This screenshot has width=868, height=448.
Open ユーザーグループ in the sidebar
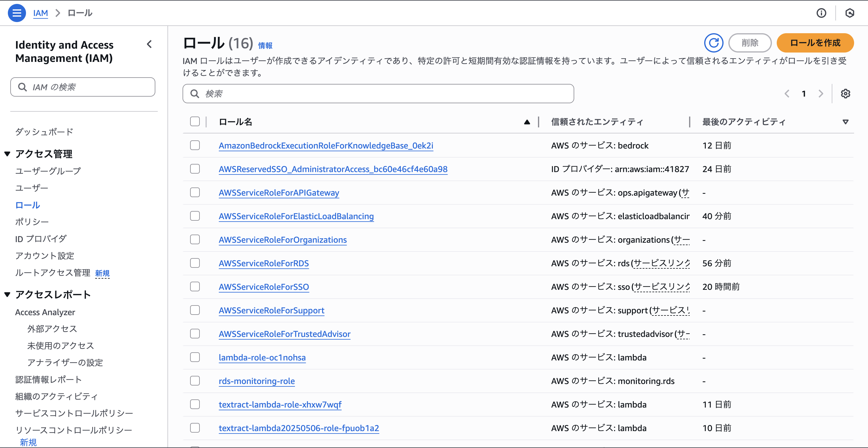pyautogui.click(x=48, y=171)
